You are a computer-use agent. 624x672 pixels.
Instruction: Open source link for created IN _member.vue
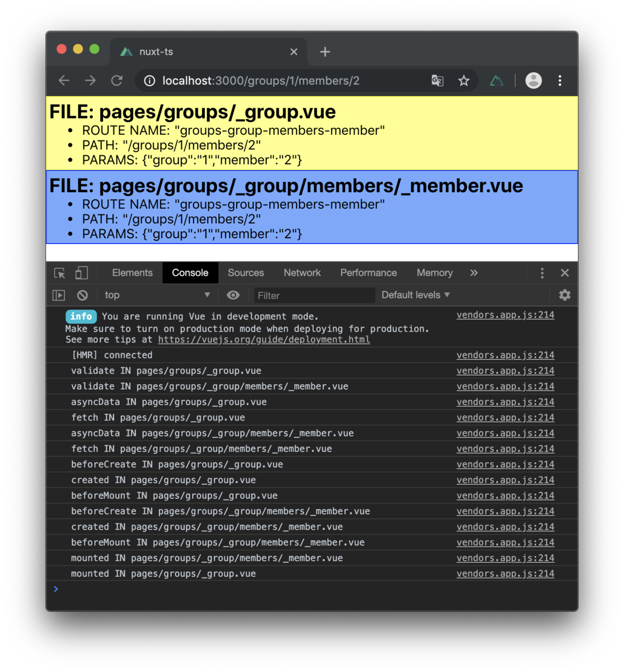[x=505, y=527]
